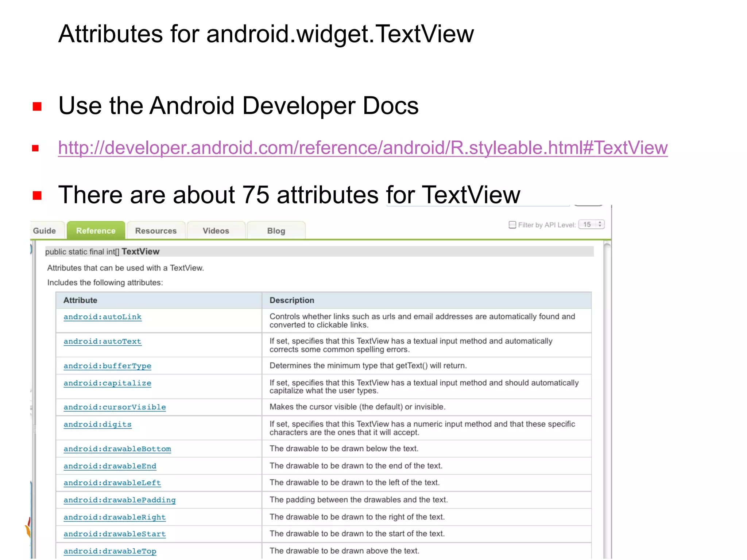Click 'Attributes that can be used with a TextView.'

[x=125, y=268]
